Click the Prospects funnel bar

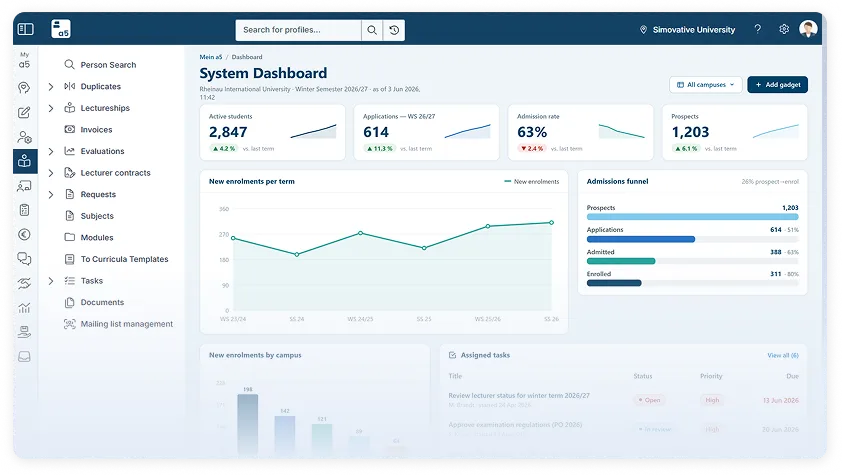[692, 217]
